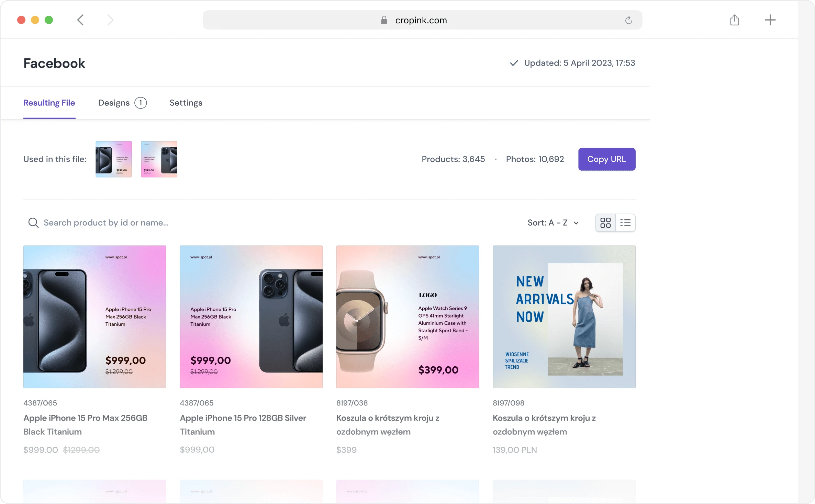Click the cropink.com address bar
Viewport: 815px width, 504px height.
pyautogui.click(x=421, y=20)
